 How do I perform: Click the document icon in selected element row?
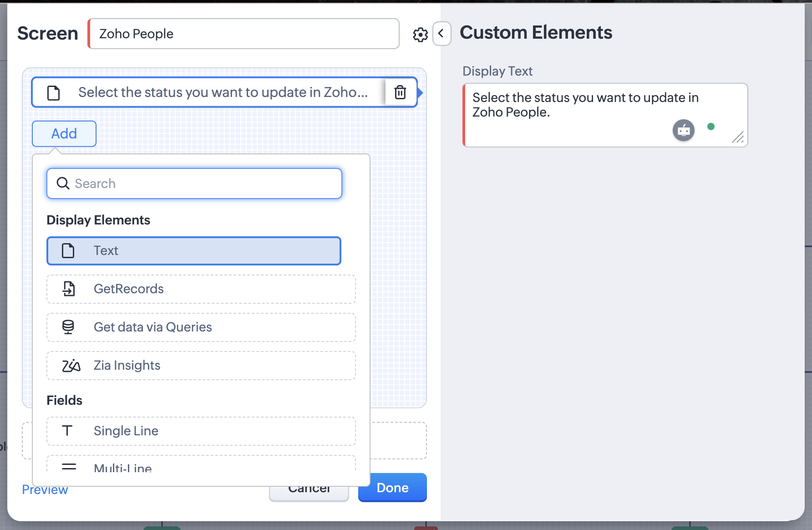coord(54,93)
